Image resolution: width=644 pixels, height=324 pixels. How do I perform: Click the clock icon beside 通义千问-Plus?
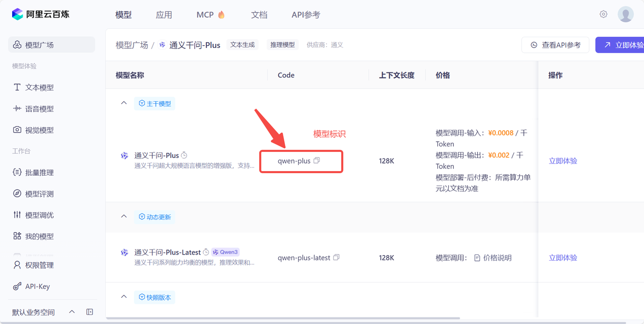(184, 155)
